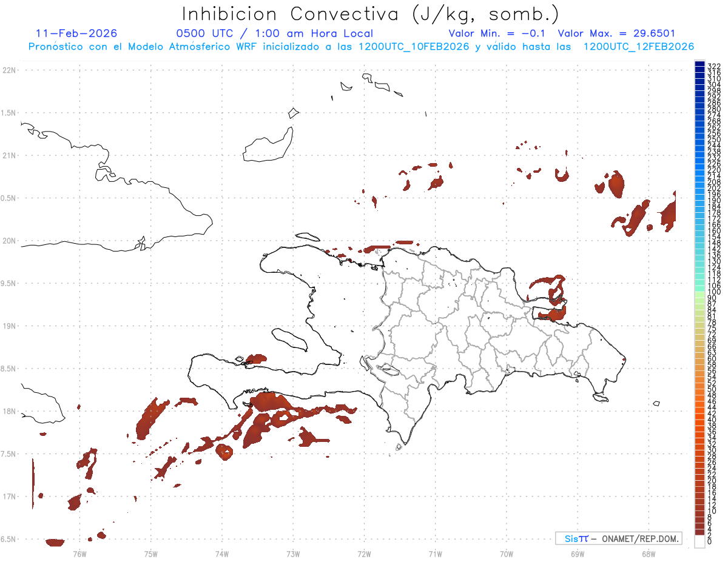Click the legend value "322"
Viewport: 728px width, 562px height.
(x=713, y=65)
